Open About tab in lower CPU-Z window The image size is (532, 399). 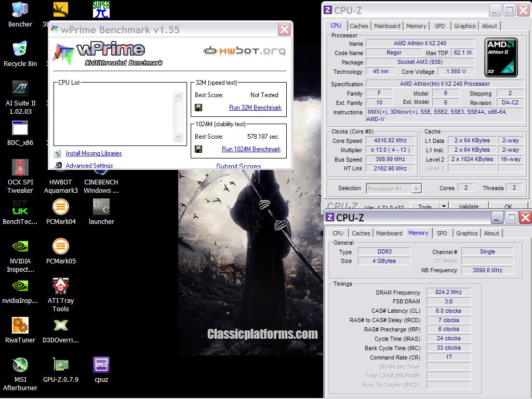(x=491, y=233)
